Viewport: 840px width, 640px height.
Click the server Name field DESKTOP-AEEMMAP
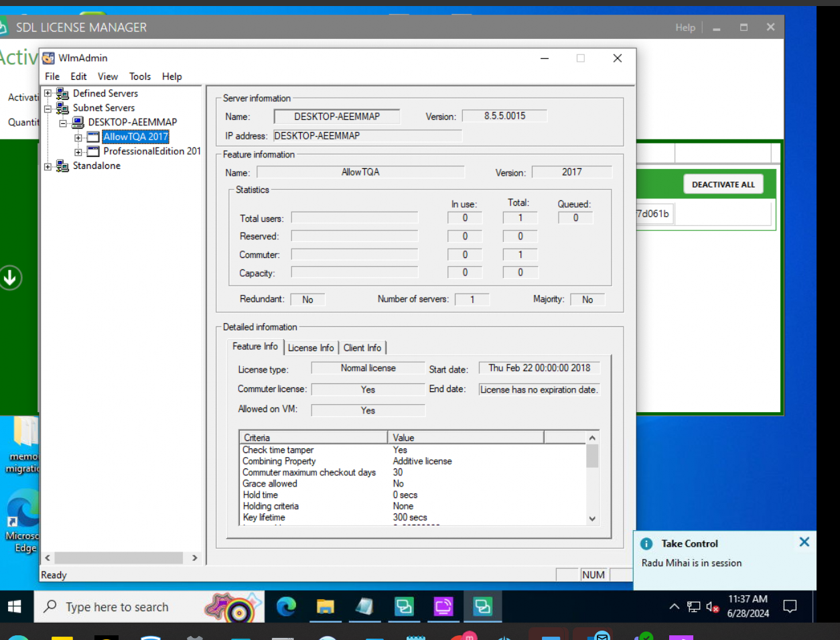tap(337, 117)
